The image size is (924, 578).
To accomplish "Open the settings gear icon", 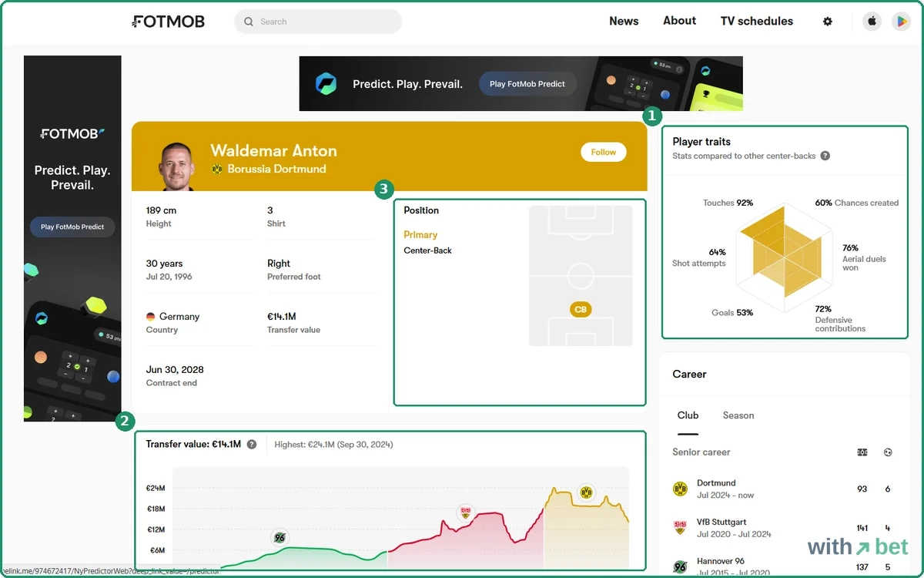I will [828, 22].
